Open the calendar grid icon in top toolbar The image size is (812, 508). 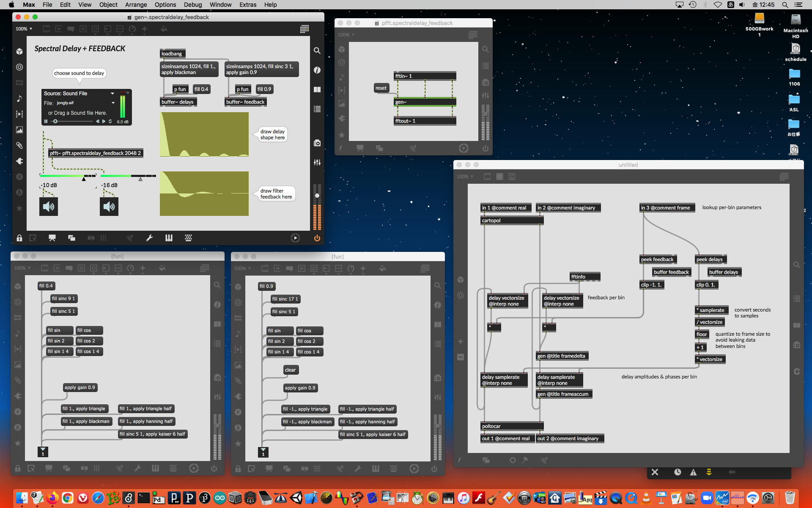point(304,29)
